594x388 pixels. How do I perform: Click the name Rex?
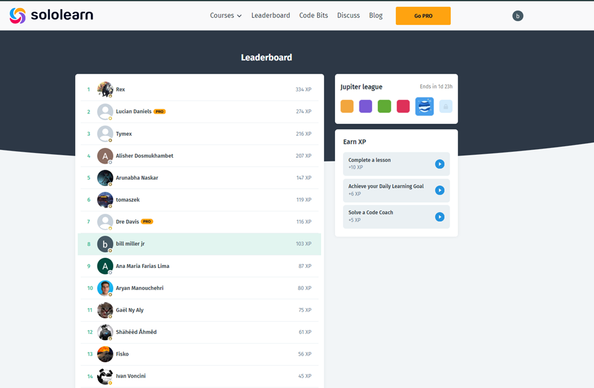coord(120,89)
